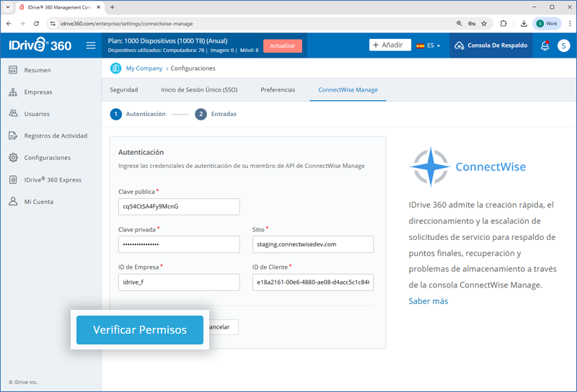
Task: Select the ConnectWise Manage tab
Action: [348, 90]
